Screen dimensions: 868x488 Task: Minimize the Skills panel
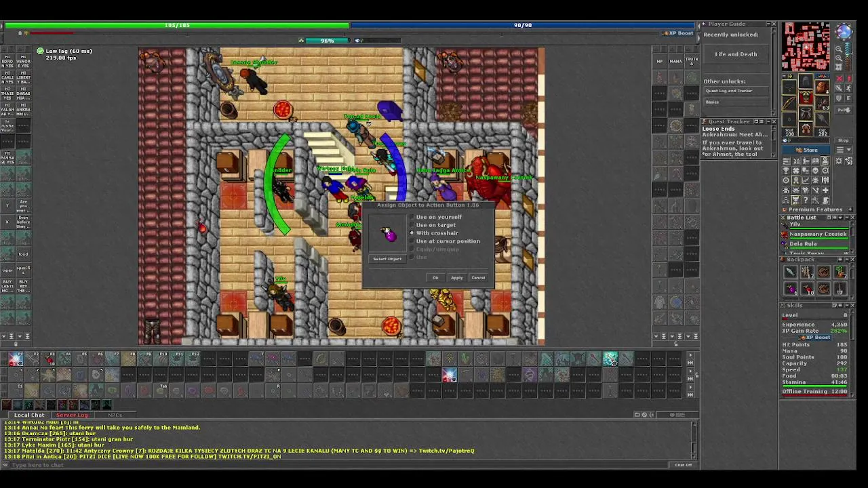coord(847,306)
